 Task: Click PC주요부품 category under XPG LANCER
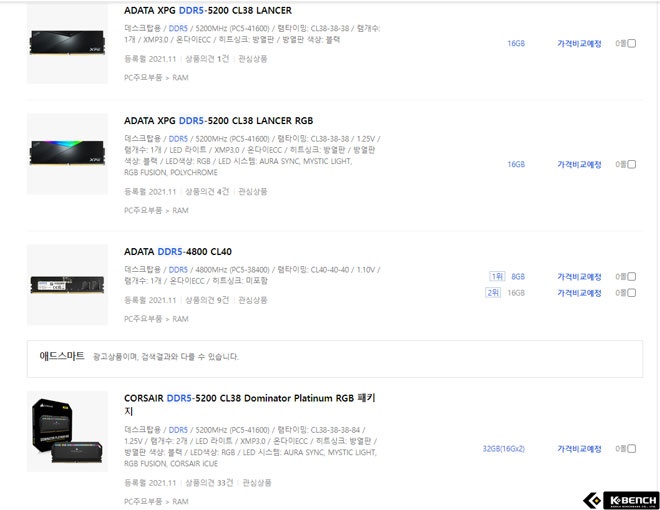pos(143,78)
